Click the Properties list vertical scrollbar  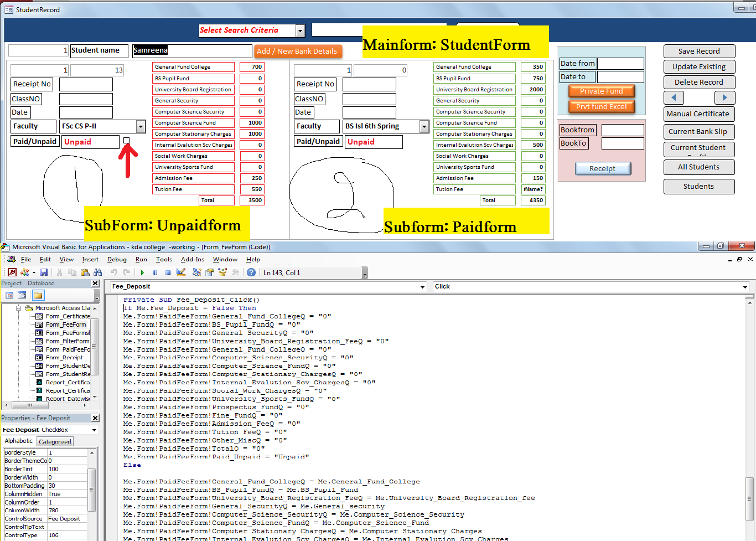click(x=91, y=494)
